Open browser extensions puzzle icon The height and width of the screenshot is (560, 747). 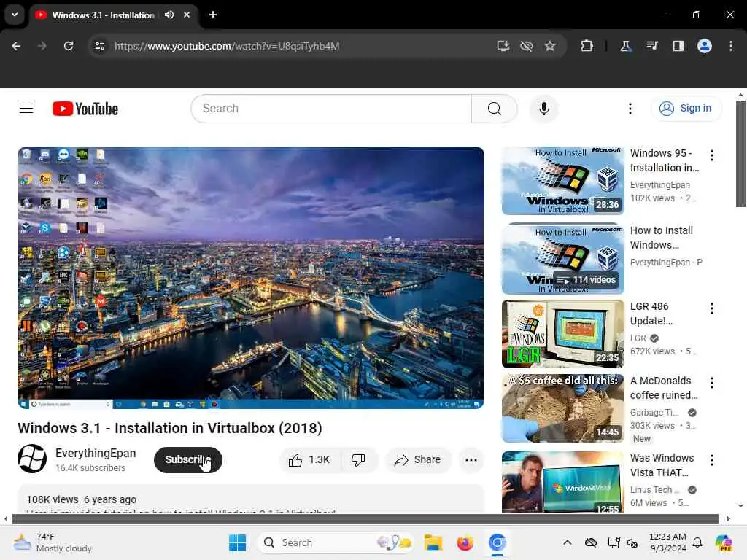tap(587, 46)
